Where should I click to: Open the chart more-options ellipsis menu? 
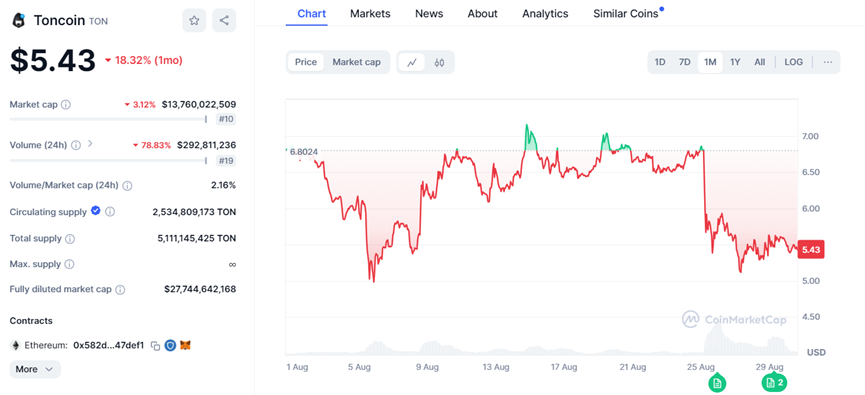pyautogui.click(x=827, y=62)
